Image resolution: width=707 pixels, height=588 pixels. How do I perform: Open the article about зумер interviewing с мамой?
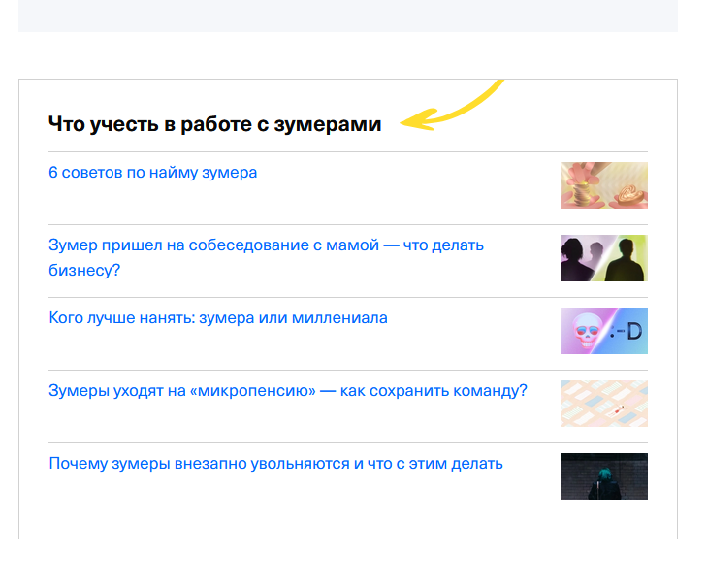point(266,245)
